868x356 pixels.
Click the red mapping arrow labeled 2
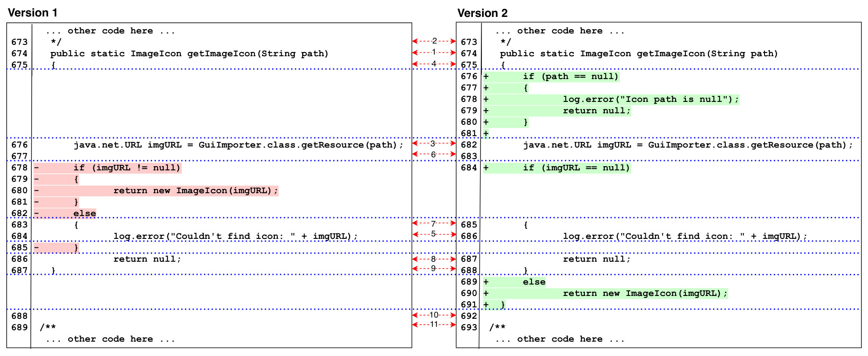click(x=434, y=41)
